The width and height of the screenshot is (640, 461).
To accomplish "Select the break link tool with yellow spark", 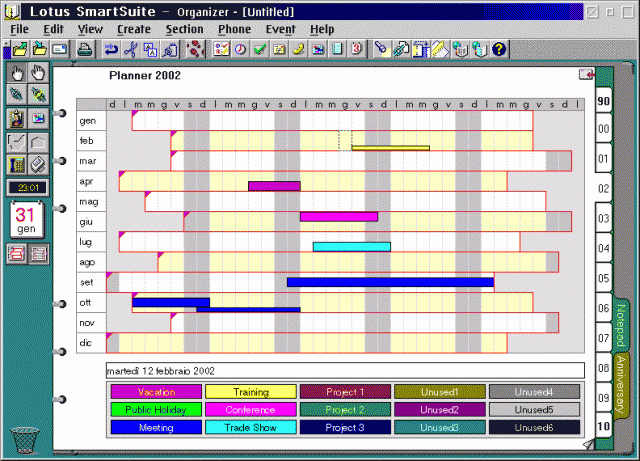I will click(x=38, y=94).
